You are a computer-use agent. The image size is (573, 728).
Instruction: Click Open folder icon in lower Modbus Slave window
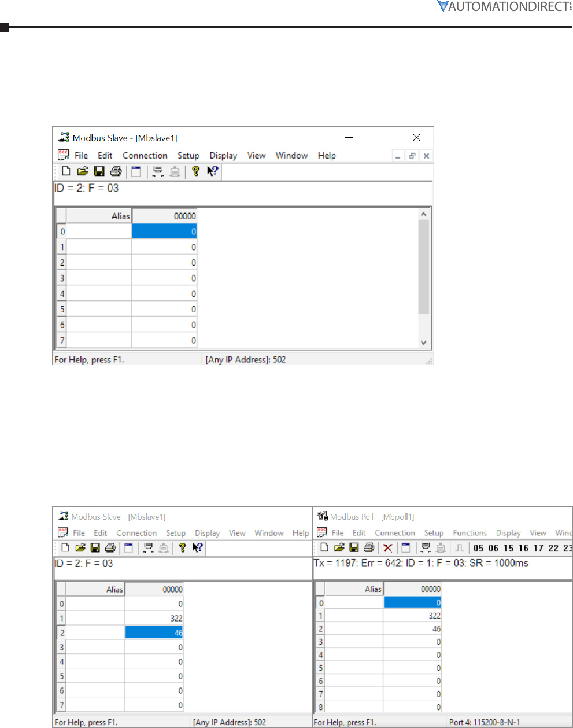click(80, 547)
